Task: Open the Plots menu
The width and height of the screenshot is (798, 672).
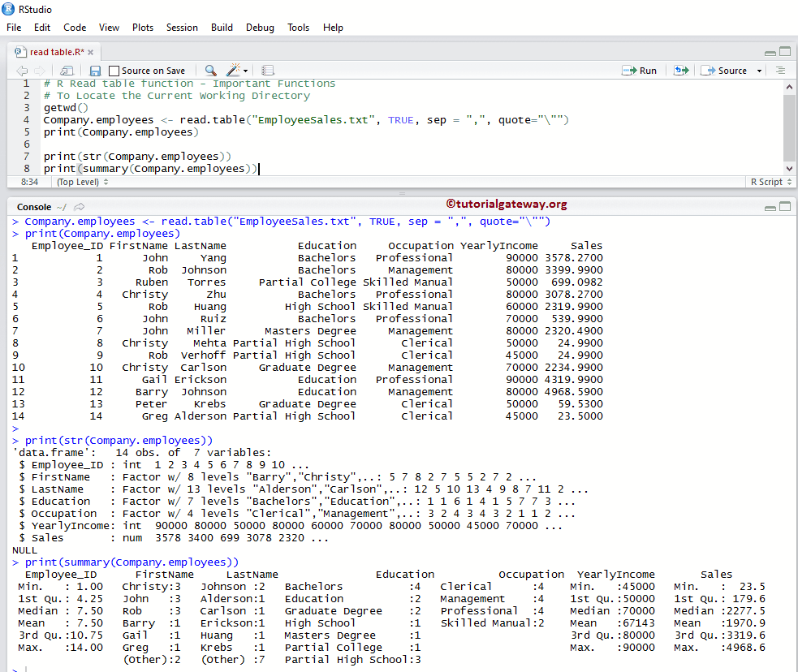Action: coord(143,27)
